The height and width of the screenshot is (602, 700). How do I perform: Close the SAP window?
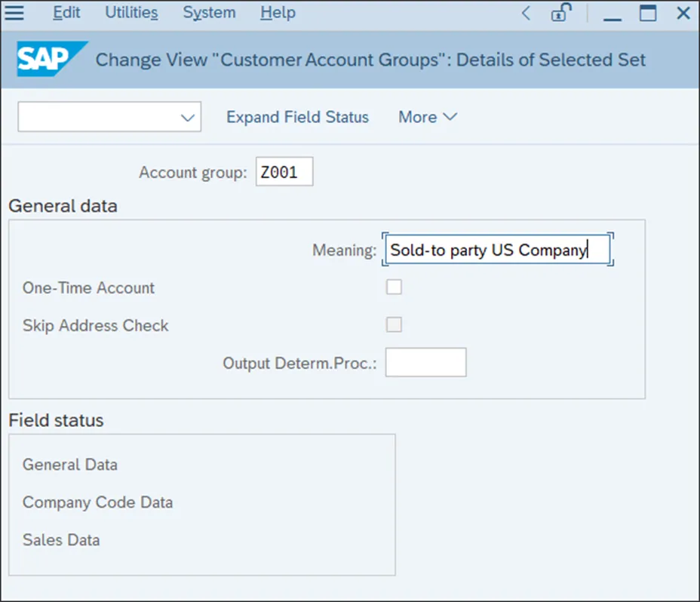pyautogui.click(x=683, y=13)
